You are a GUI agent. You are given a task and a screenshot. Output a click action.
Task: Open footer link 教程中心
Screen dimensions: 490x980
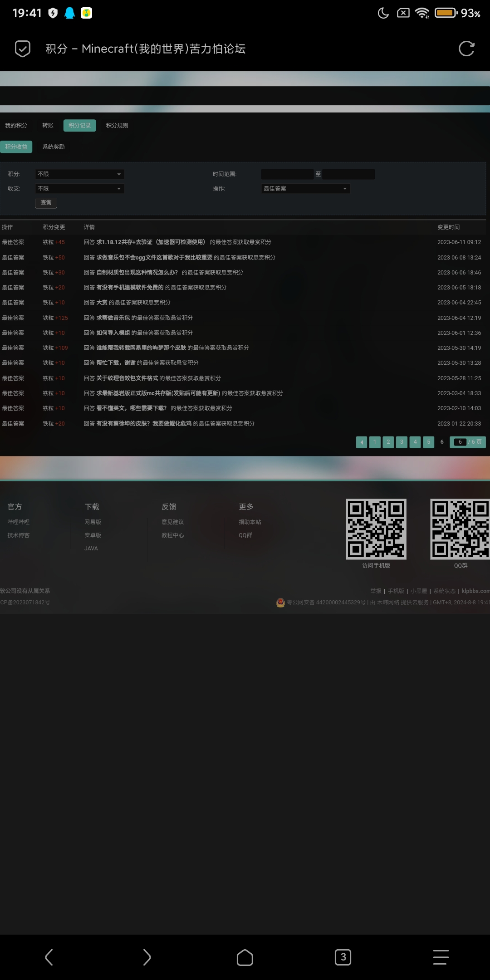[173, 535]
